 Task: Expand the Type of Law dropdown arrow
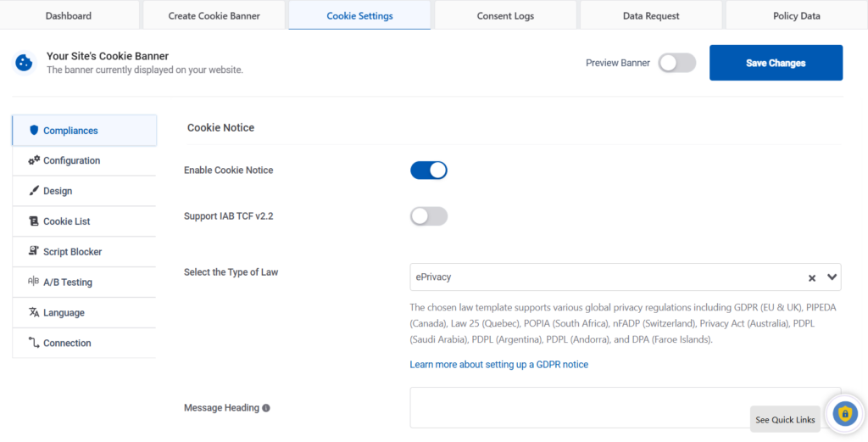(832, 277)
